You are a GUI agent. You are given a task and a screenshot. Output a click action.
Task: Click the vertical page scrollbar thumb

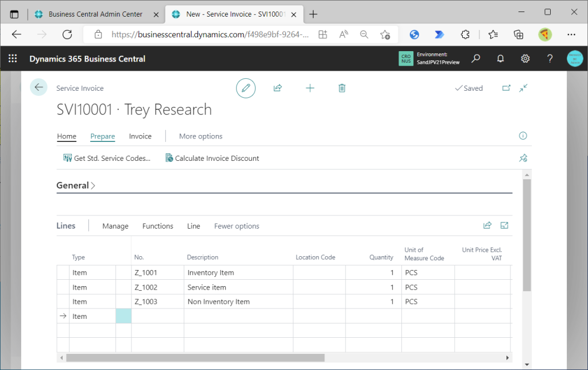tap(527, 235)
